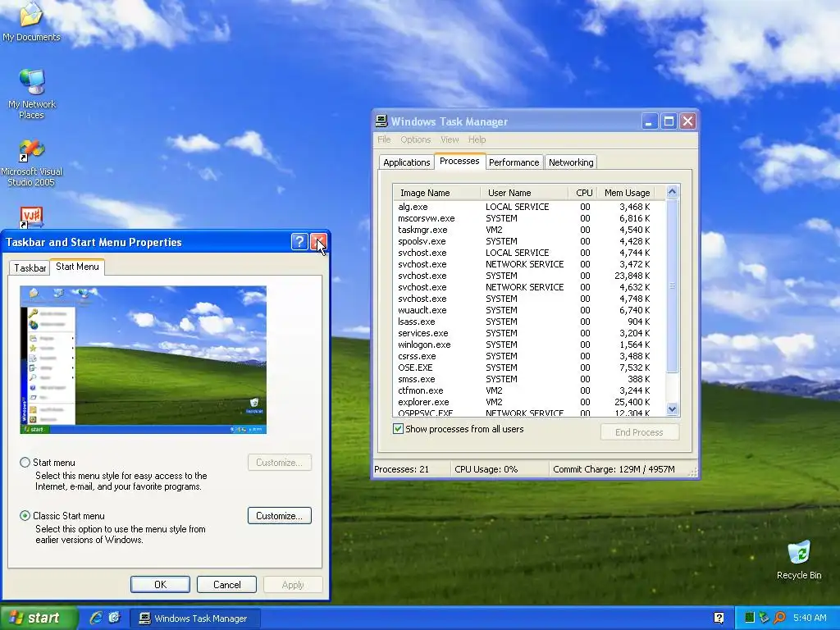The height and width of the screenshot is (630, 840).
Task: Select the explorer.exe process row
Action: (x=529, y=402)
